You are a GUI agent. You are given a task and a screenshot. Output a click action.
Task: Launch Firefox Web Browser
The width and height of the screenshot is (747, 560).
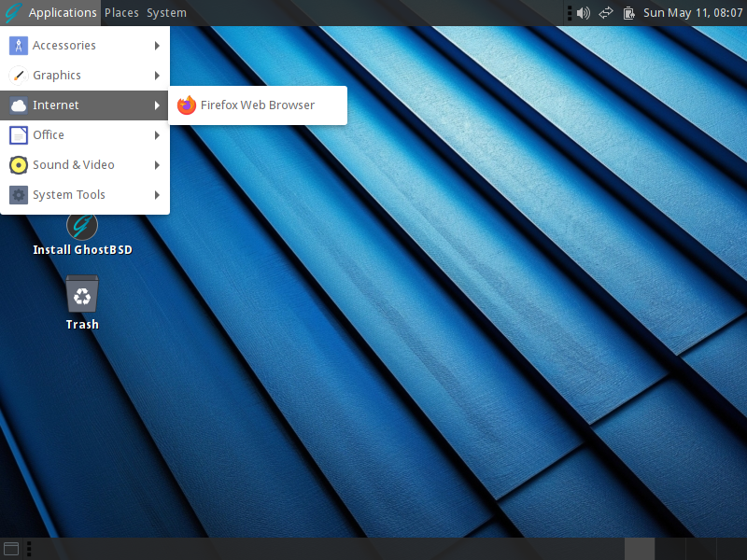click(258, 105)
